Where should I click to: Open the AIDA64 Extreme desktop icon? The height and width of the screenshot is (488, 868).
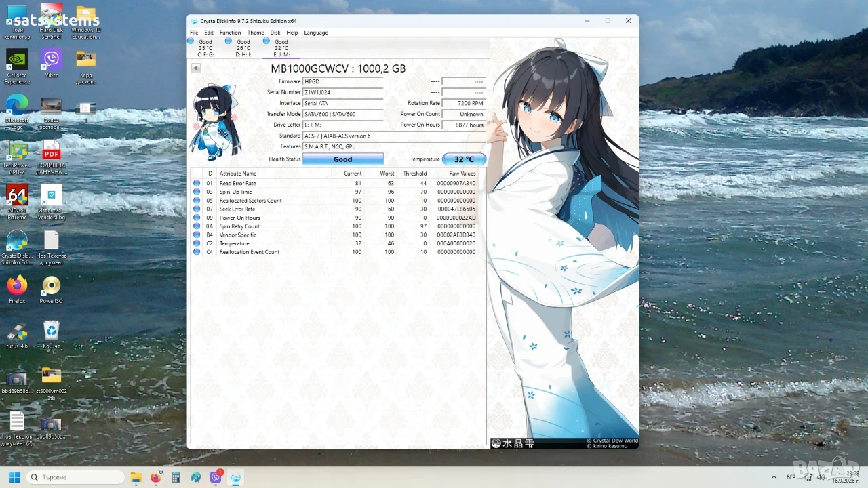(17, 202)
